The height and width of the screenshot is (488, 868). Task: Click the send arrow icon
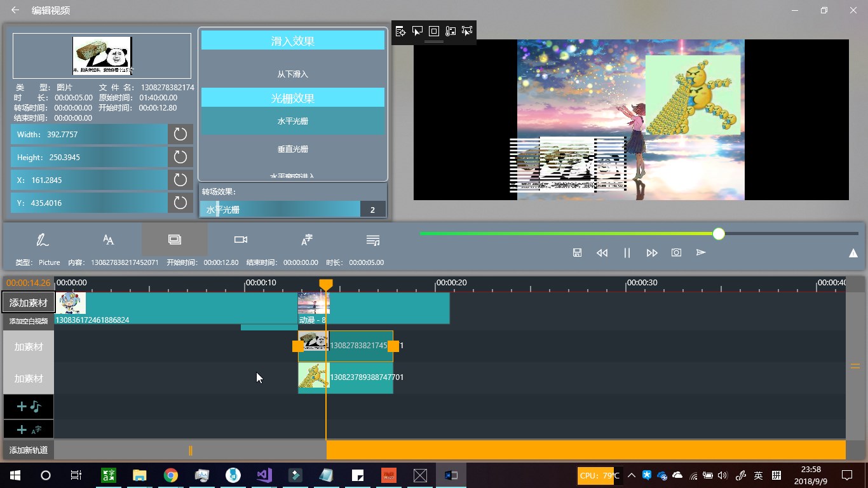[x=701, y=252]
